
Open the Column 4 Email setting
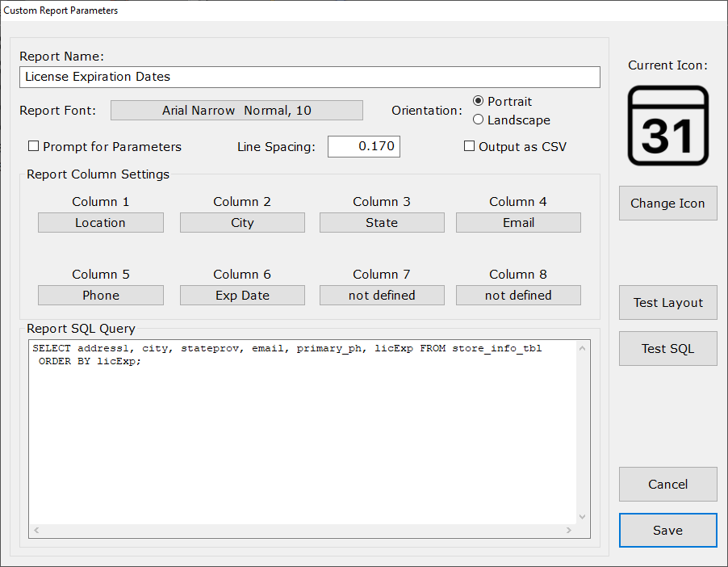(x=518, y=222)
